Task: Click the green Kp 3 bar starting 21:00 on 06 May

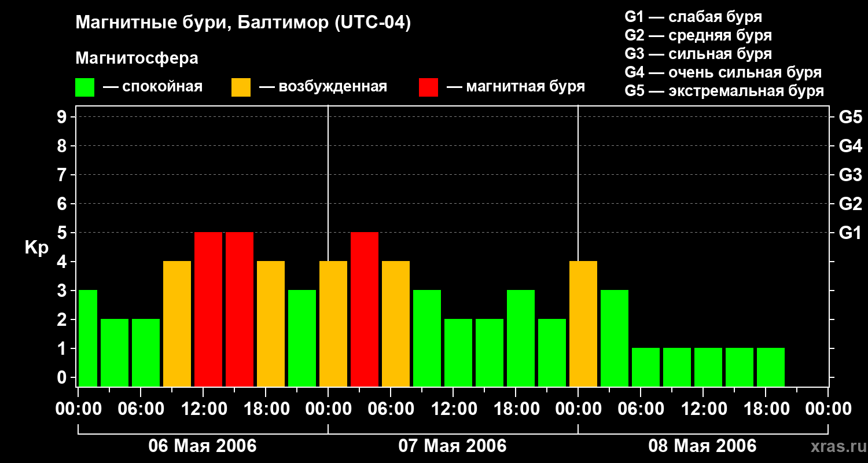Action: (302, 339)
